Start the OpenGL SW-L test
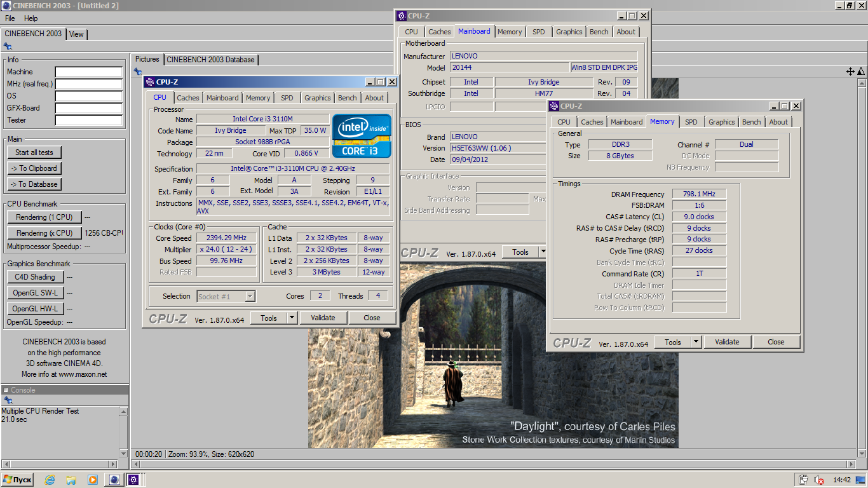868x488 pixels. pos(35,293)
